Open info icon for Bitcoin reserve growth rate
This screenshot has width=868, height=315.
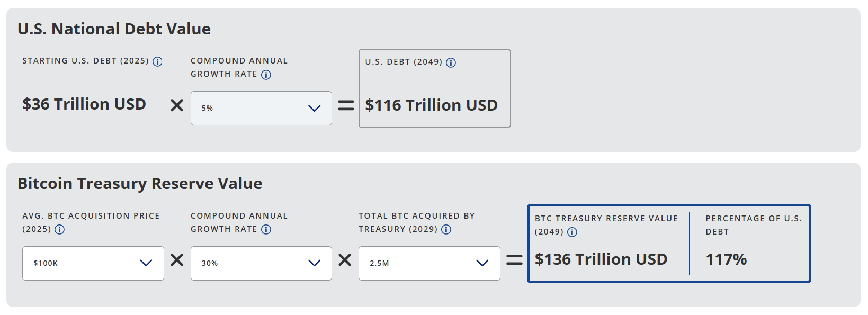tap(266, 229)
